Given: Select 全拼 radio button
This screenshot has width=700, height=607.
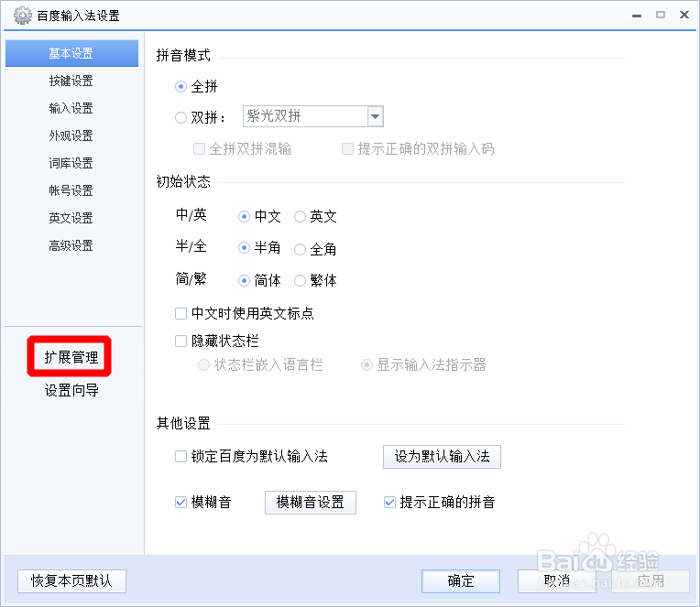Looking at the screenshot, I should [180, 87].
